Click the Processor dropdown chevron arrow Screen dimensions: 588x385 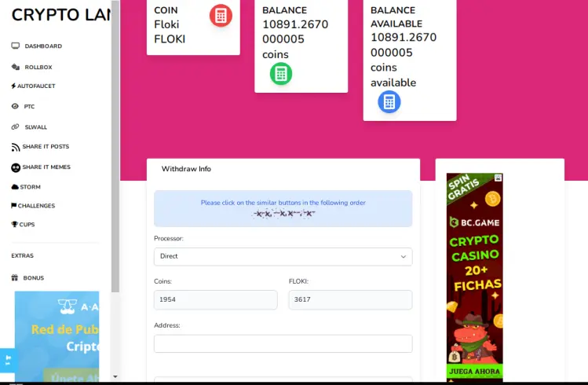coord(404,257)
